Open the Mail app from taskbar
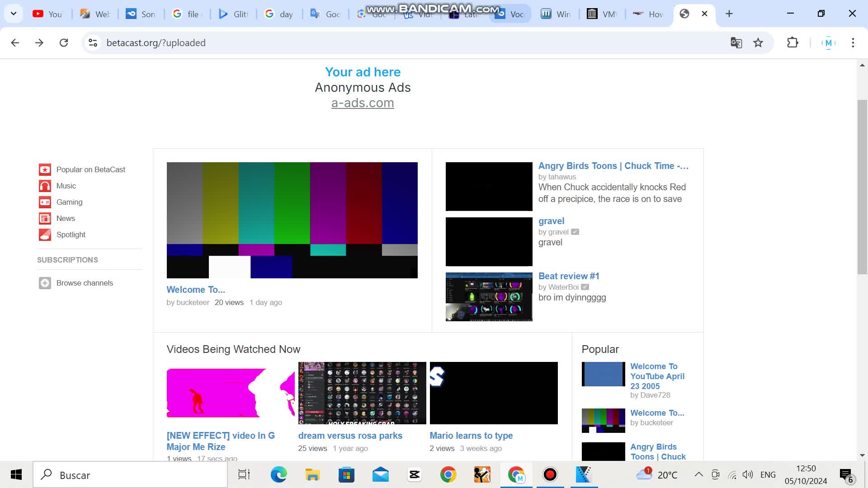Image resolution: width=868 pixels, height=488 pixels. (x=381, y=474)
